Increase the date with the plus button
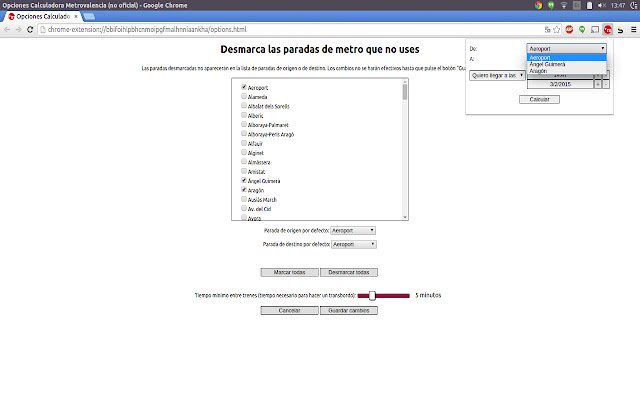 click(x=598, y=84)
